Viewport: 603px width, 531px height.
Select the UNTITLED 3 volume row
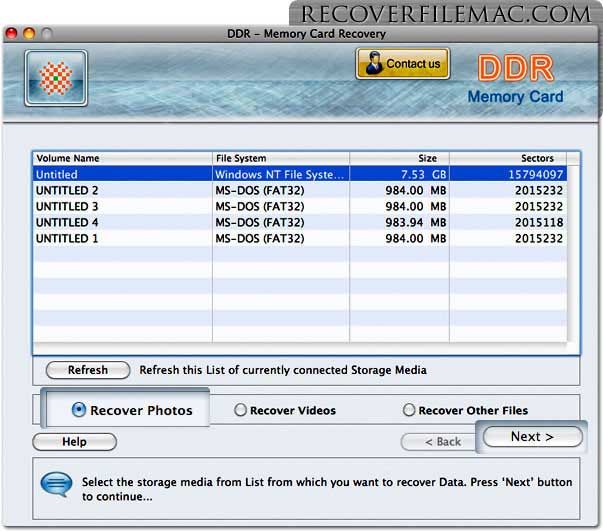pos(300,206)
